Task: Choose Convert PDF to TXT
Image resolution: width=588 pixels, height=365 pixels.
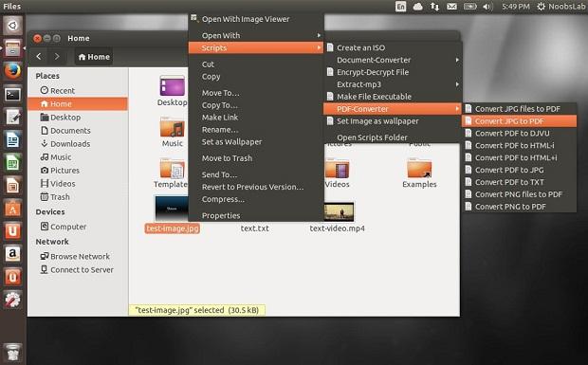Action: coord(520,182)
